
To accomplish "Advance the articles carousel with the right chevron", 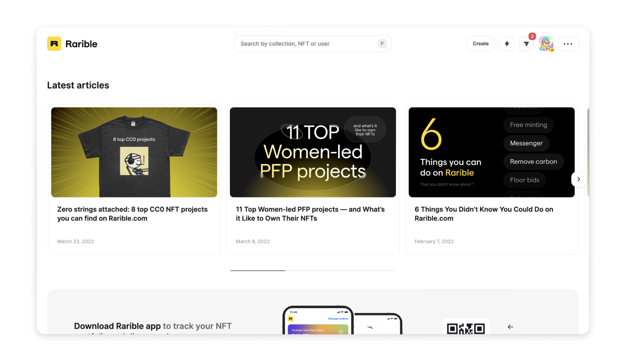I will (x=579, y=179).
